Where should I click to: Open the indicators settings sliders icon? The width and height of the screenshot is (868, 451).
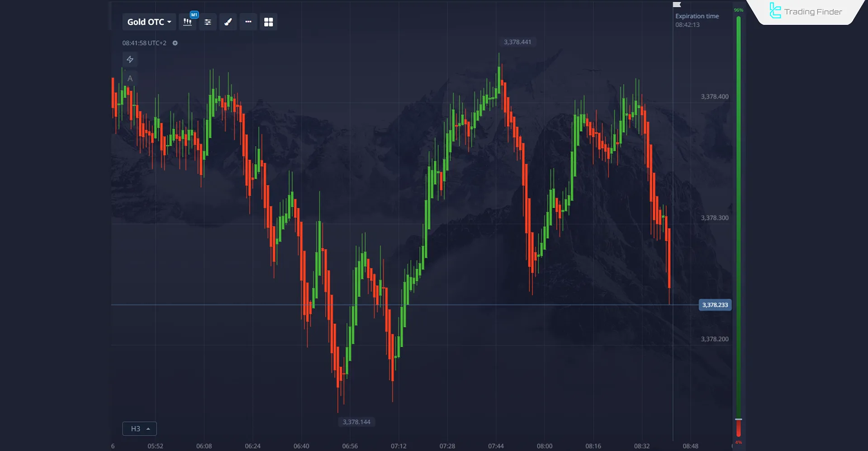click(x=208, y=22)
